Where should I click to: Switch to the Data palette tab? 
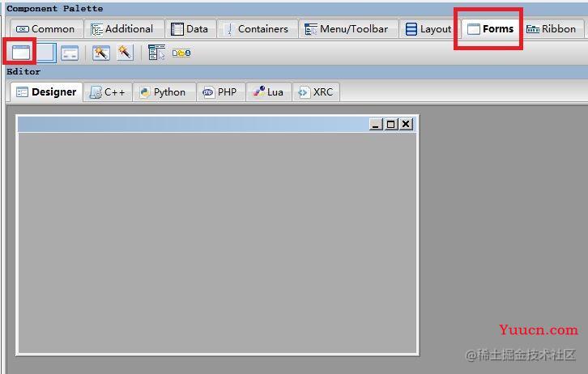[190, 29]
